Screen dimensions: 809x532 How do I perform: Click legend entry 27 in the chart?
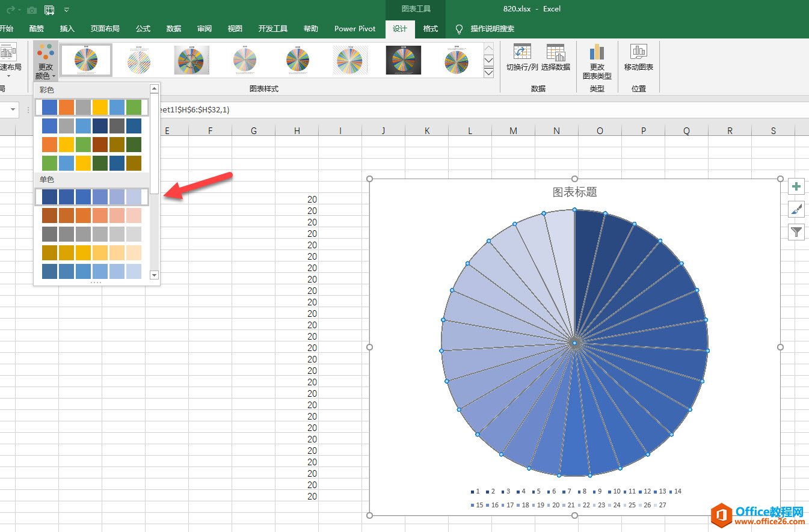click(660, 505)
